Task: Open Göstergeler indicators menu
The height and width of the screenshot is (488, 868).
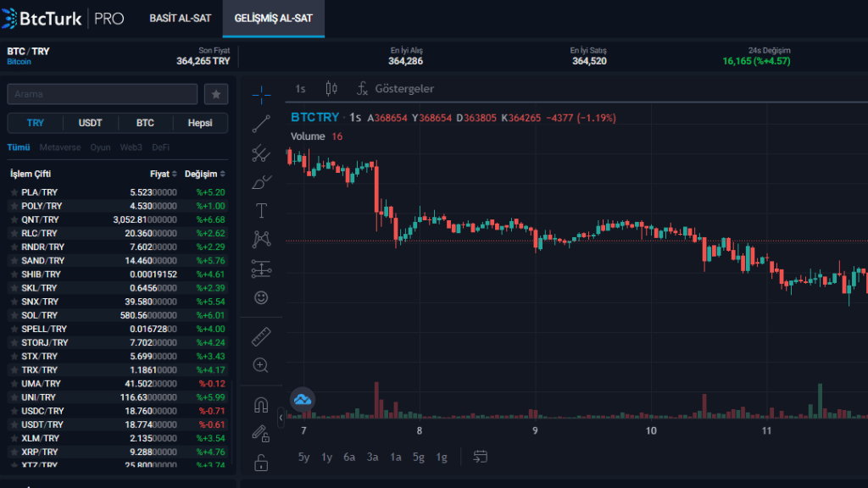Action: pos(395,88)
